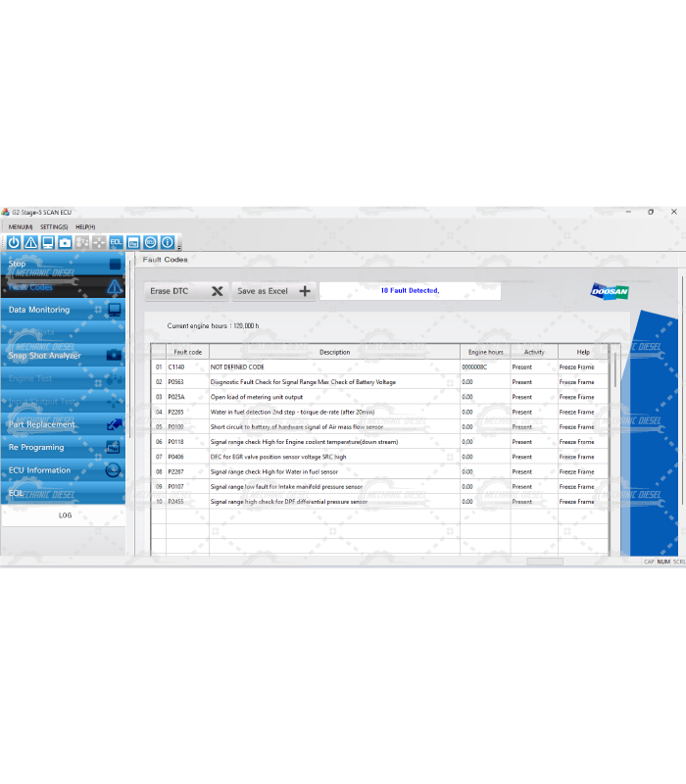Click the camera snapshot toolbar icon
686x784 pixels.
65,242
